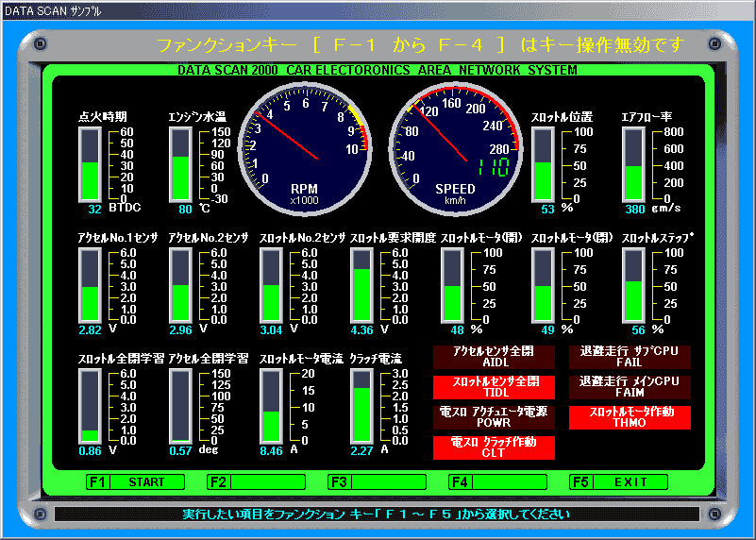
Task: Click the motor current value 8.46
Action: tap(272, 451)
